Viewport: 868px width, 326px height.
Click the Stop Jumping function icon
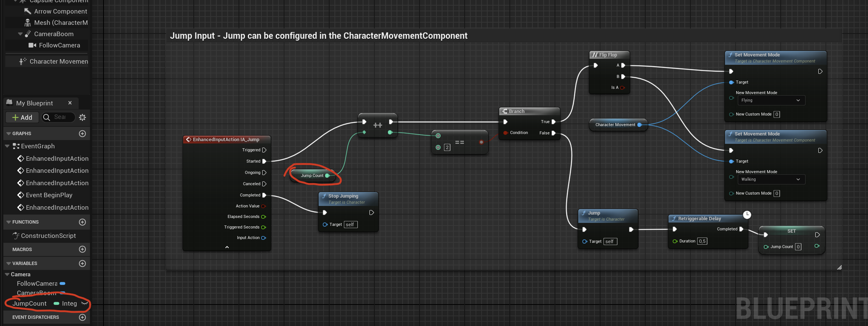[324, 196]
